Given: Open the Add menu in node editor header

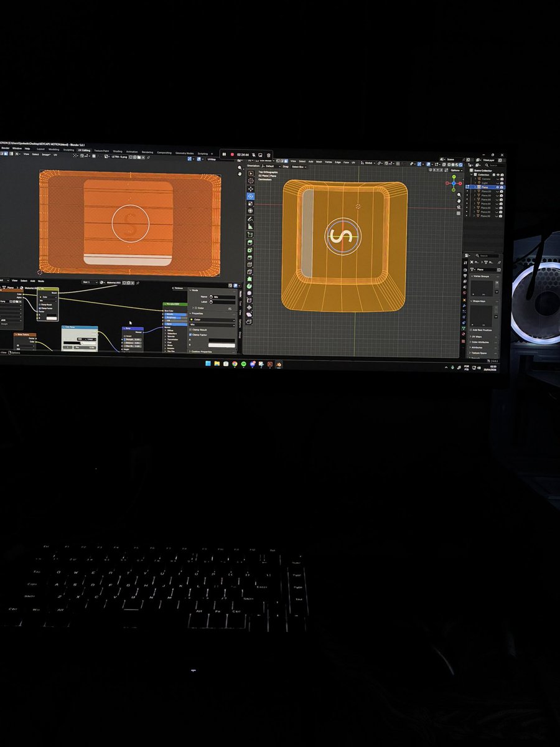Looking at the screenshot, I should tap(32, 281).
